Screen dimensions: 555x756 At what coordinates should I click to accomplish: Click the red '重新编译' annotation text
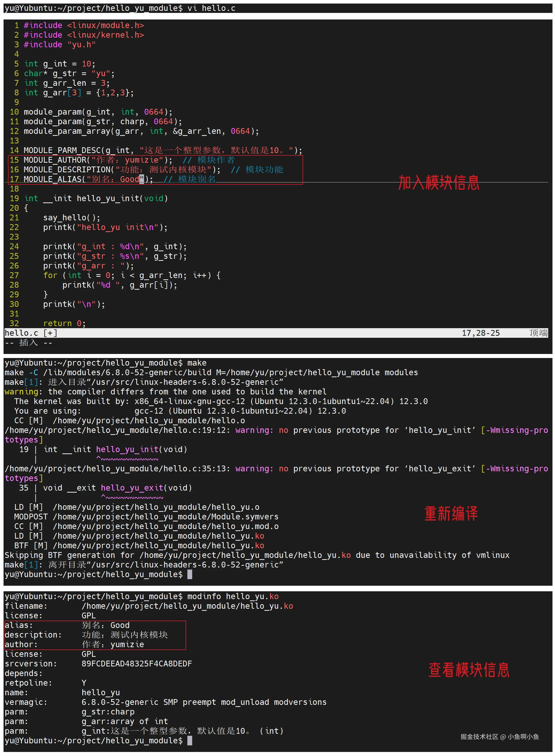[x=451, y=513]
